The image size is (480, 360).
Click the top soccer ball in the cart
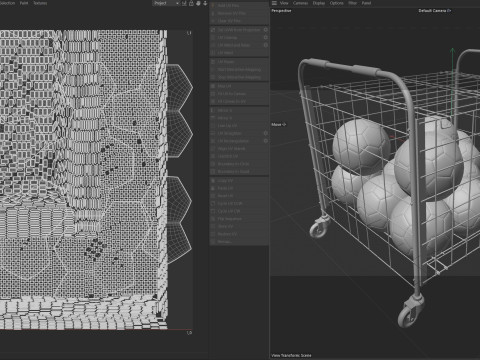click(x=429, y=167)
